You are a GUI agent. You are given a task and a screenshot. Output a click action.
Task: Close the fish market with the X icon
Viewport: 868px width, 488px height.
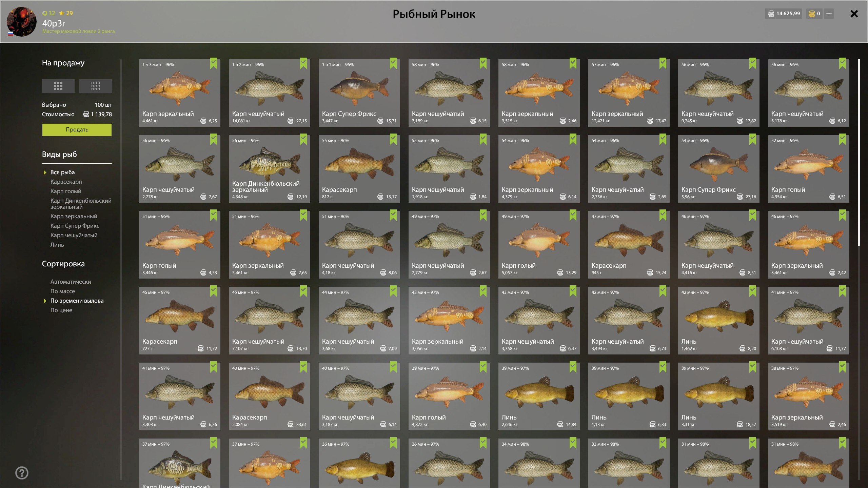point(854,14)
